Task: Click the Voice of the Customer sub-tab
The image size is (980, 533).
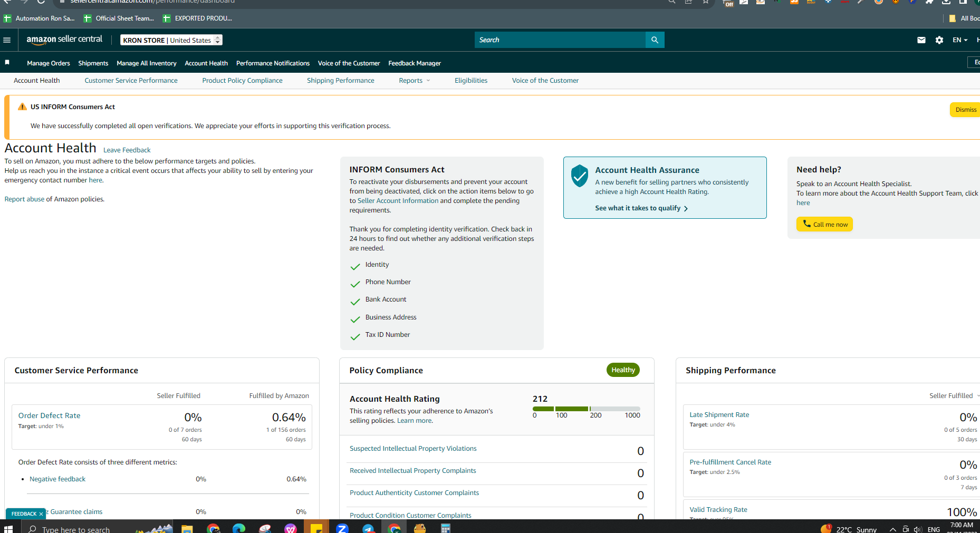Action: (545, 81)
